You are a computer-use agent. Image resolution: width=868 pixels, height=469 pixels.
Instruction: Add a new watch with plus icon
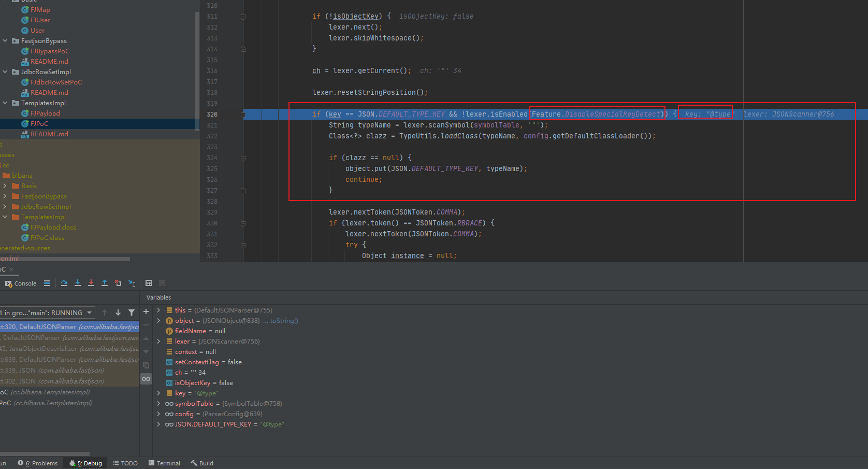coord(146,311)
